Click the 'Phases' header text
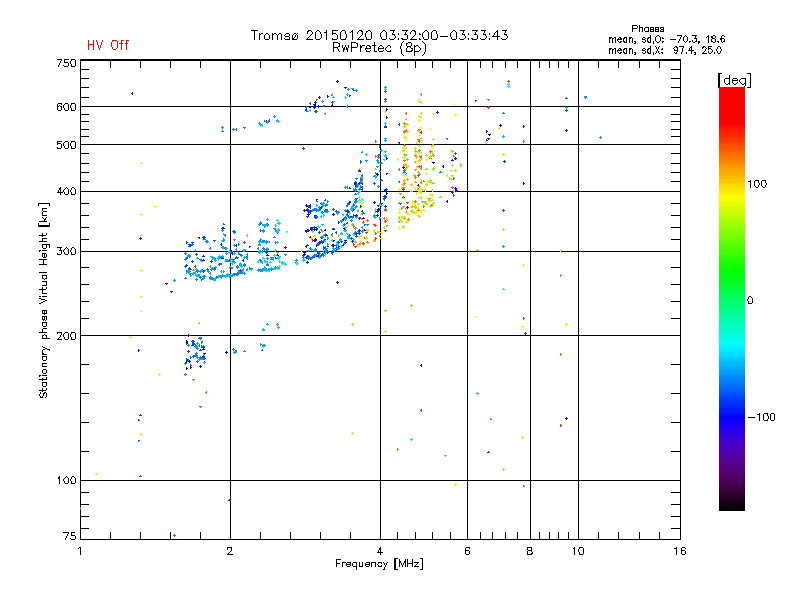The image size is (800, 600). point(647,29)
